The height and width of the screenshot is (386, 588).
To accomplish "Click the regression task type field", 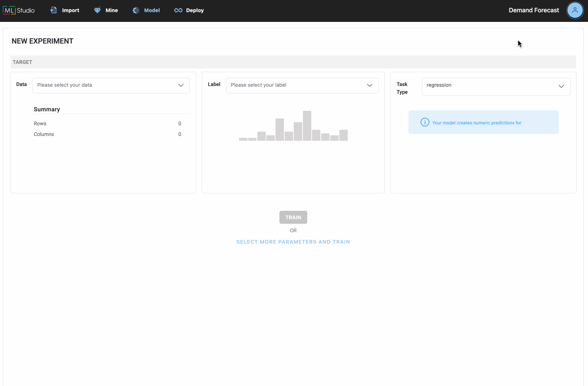I will coord(496,86).
